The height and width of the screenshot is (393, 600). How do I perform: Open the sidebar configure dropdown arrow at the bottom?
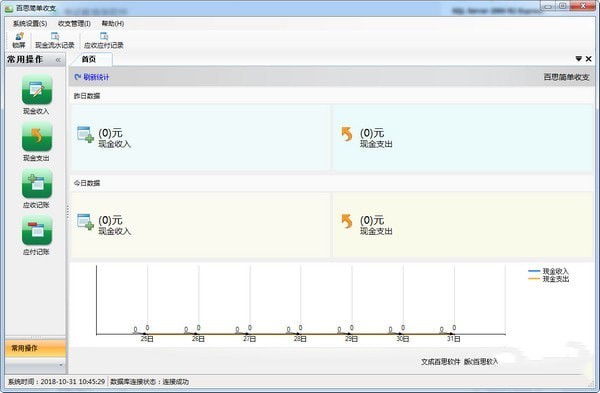click(x=61, y=365)
